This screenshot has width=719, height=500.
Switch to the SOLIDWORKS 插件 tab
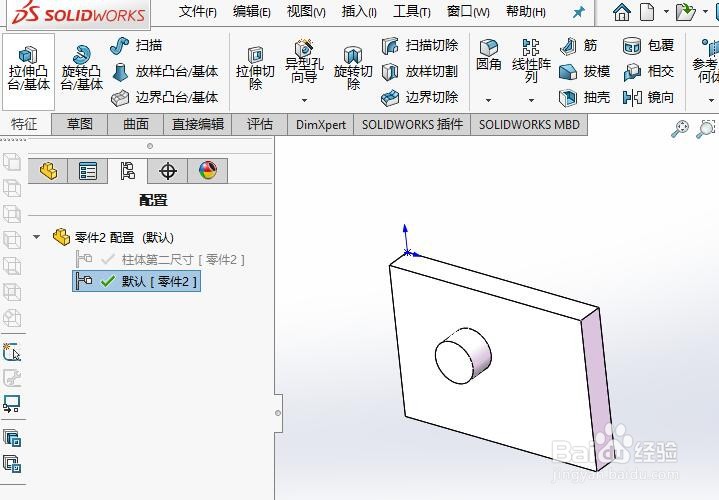pyautogui.click(x=412, y=124)
